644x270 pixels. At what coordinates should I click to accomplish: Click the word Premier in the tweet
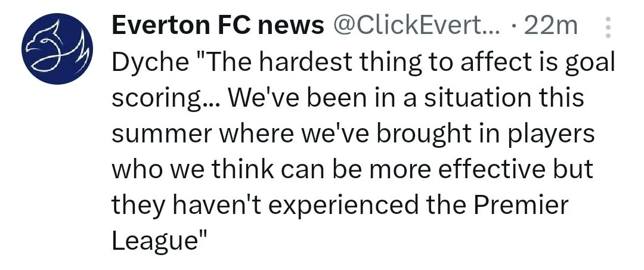[521, 205]
